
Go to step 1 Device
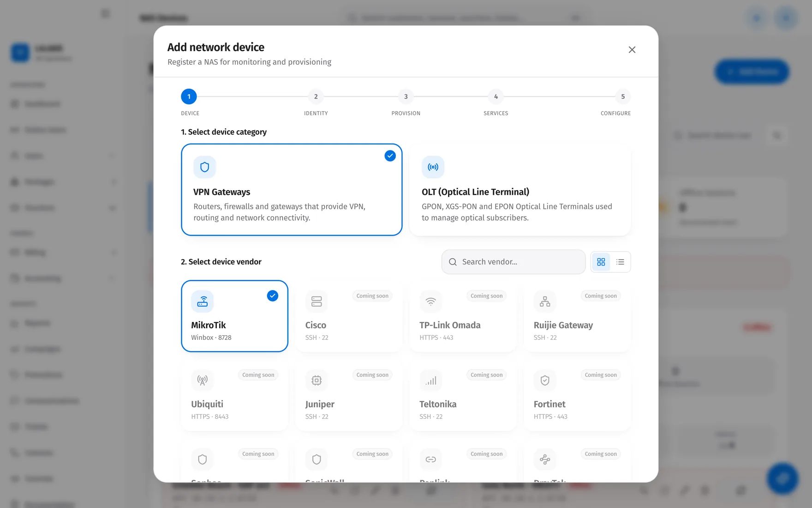point(189,97)
